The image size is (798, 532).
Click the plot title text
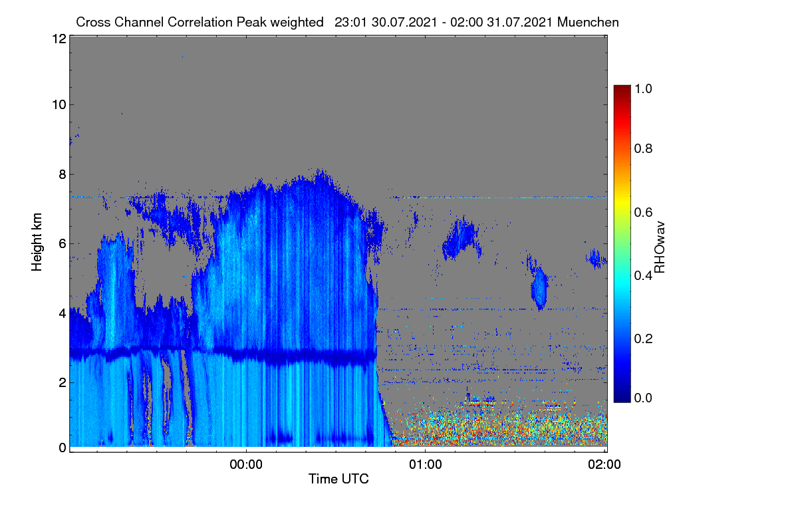click(x=347, y=22)
